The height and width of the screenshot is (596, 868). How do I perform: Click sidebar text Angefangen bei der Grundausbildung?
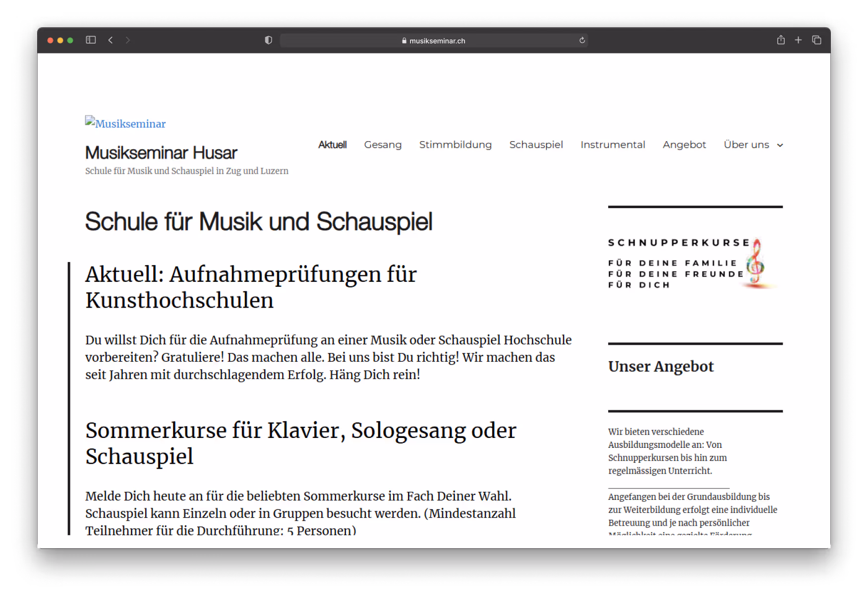[693, 513]
